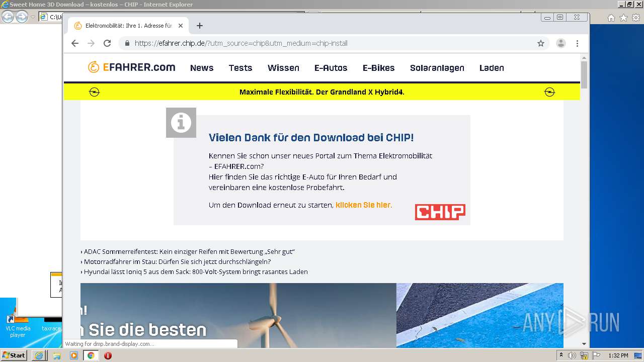Click the wind turbine teaser image
This screenshot has height=362, width=644.
tap(238, 315)
